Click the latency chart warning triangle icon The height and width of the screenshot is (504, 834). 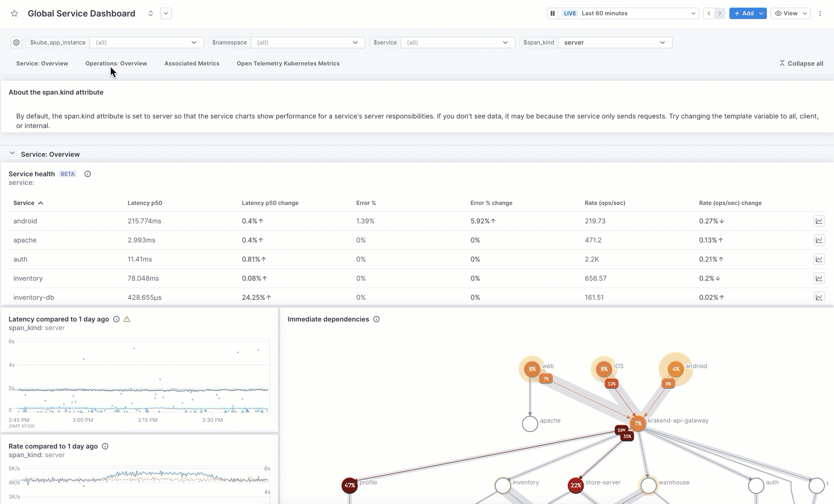click(x=127, y=319)
